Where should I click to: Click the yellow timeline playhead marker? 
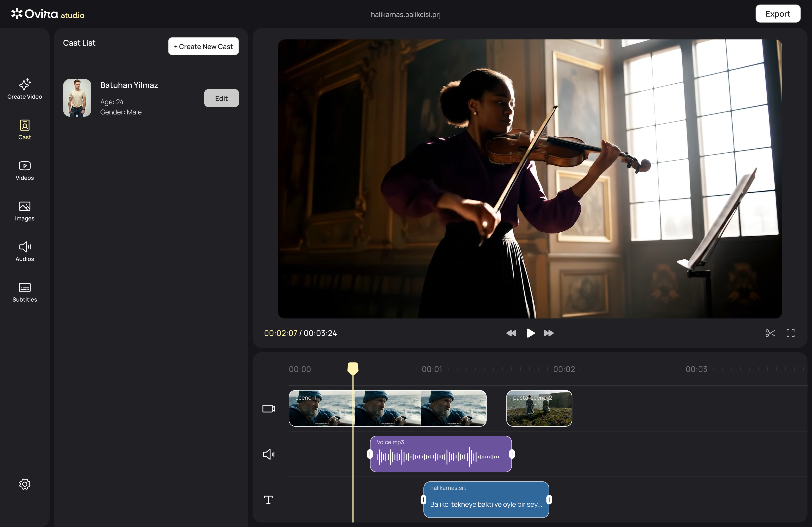[353, 368]
